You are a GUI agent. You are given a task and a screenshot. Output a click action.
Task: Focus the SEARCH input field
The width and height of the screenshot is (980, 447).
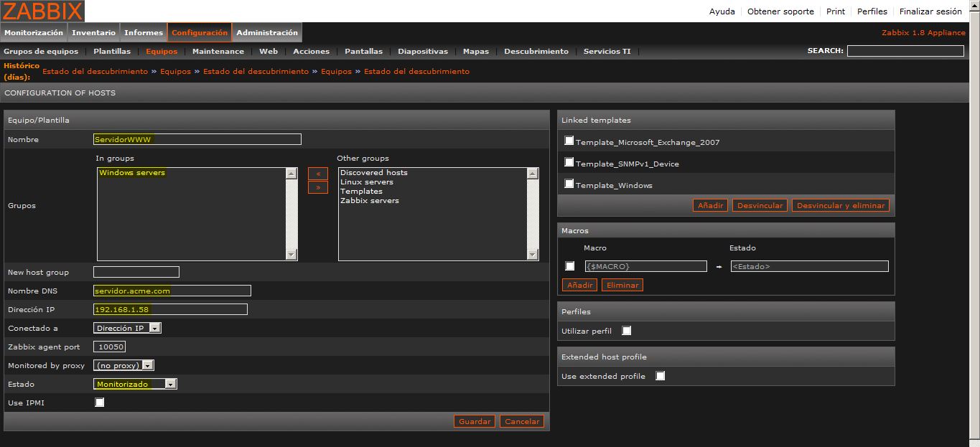tap(905, 51)
